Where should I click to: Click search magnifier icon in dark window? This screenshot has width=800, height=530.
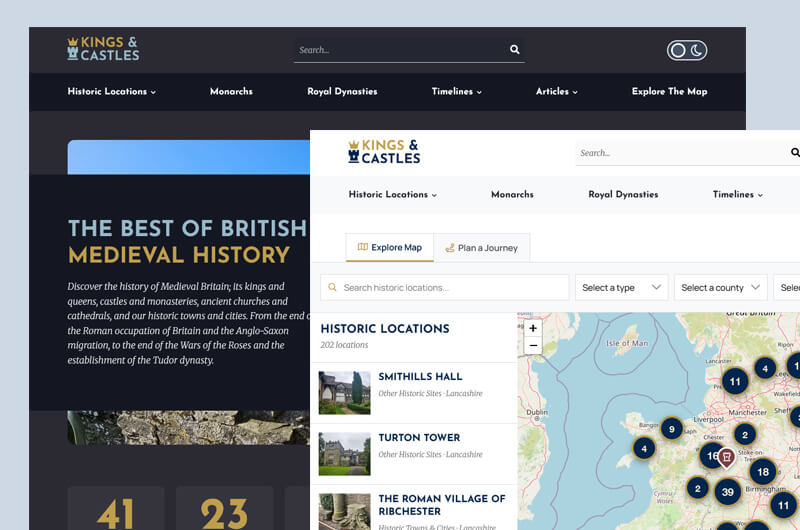pos(514,49)
